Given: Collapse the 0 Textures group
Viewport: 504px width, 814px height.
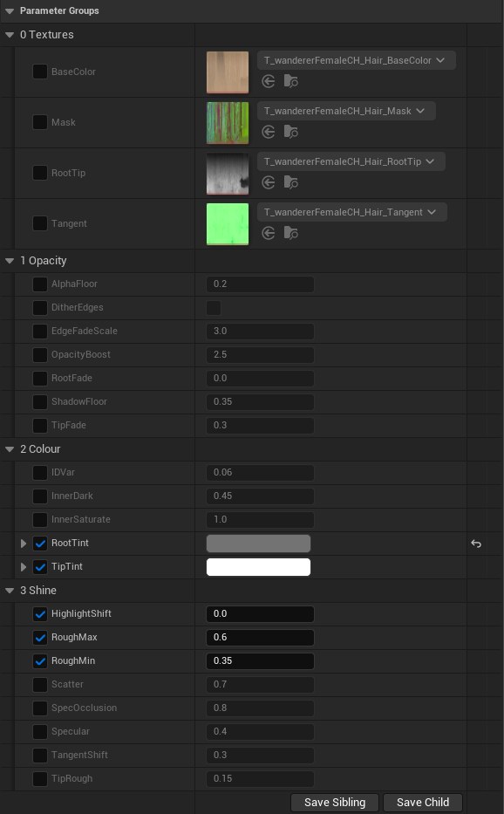Looking at the screenshot, I should point(10,35).
